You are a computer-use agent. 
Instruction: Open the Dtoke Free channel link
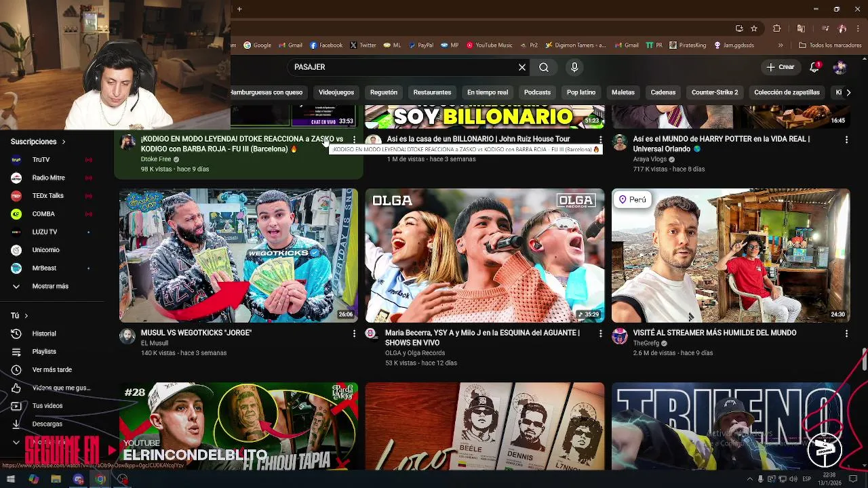point(156,159)
